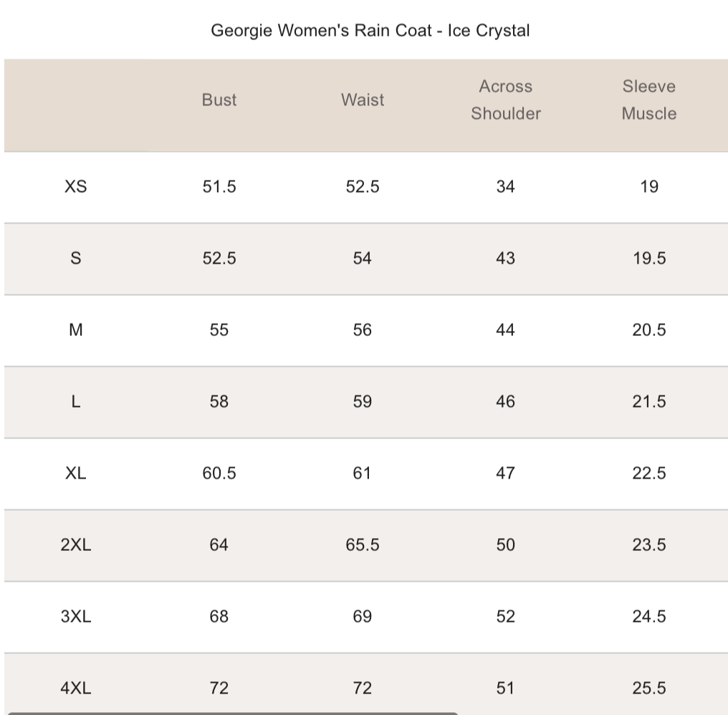Click the L across shoulder value 46

[x=505, y=402]
